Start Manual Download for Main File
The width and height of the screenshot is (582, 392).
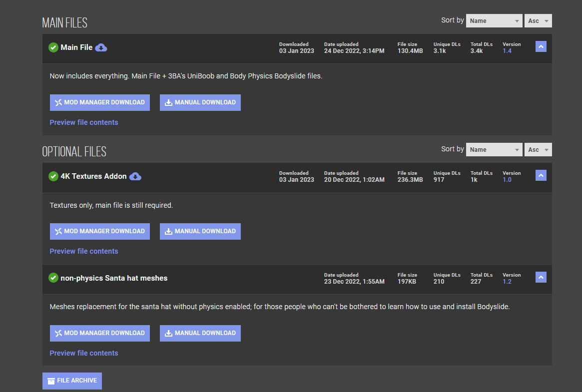(x=200, y=102)
